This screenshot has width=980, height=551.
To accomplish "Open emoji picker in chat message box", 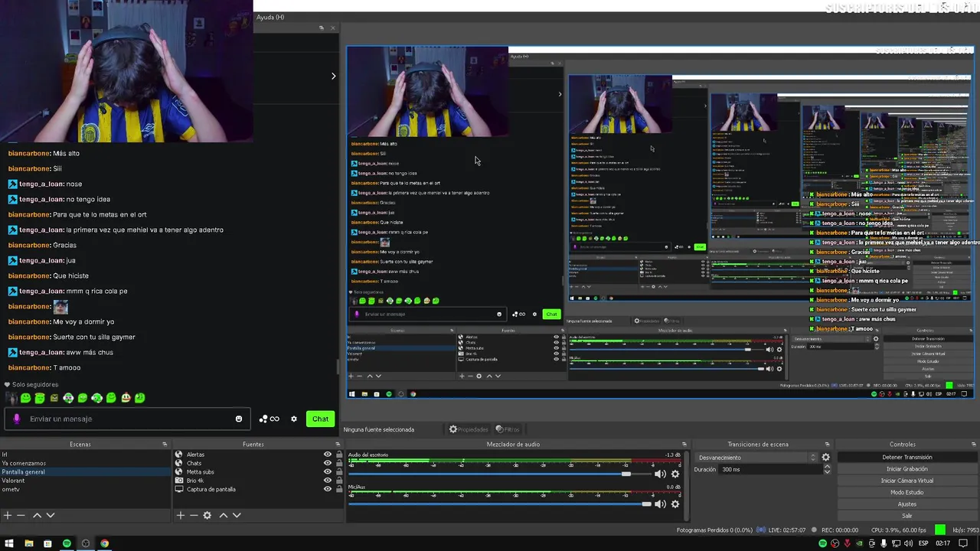I will [239, 419].
